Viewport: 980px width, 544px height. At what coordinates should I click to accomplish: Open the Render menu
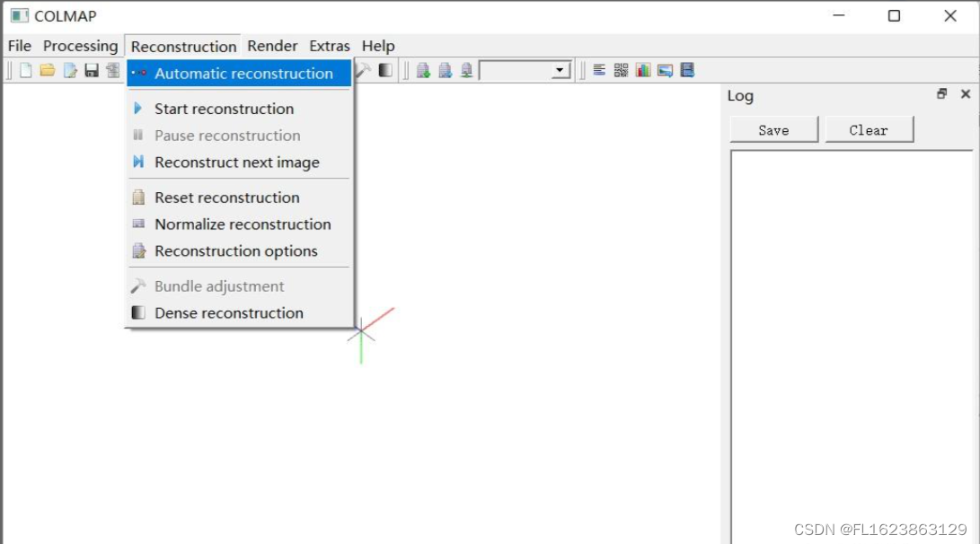pos(272,46)
